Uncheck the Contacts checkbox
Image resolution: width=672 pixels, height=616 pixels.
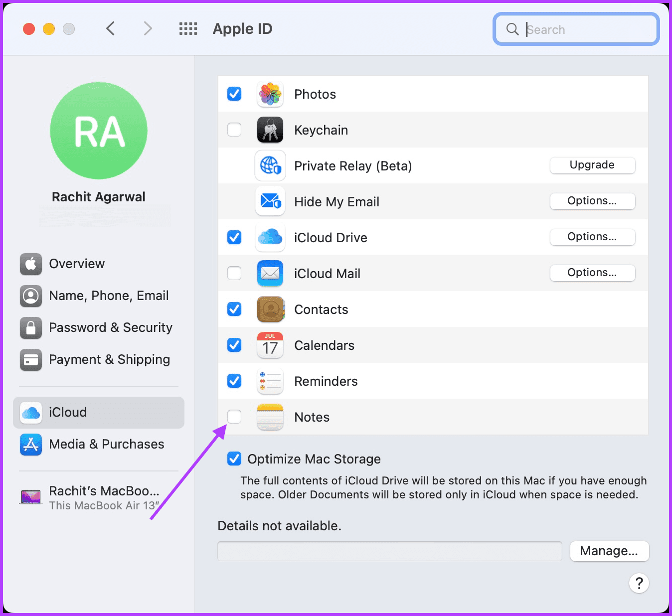(x=234, y=309)
